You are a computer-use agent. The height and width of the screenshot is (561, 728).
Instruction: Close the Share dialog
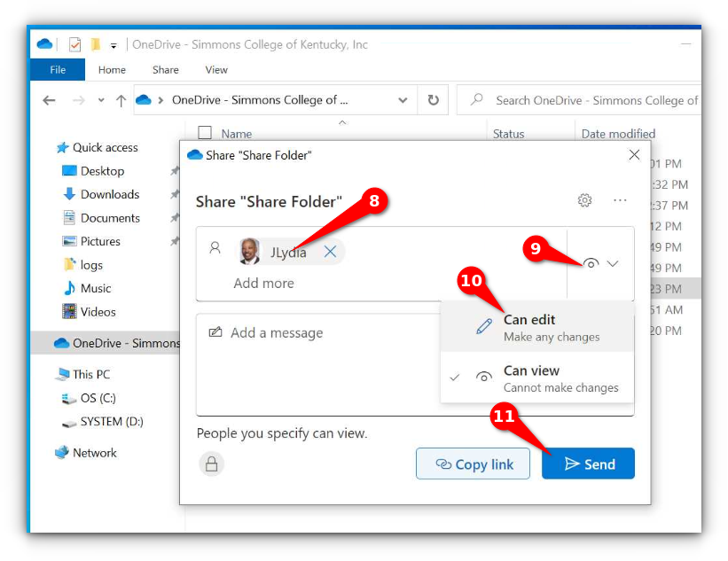point(634,154)
